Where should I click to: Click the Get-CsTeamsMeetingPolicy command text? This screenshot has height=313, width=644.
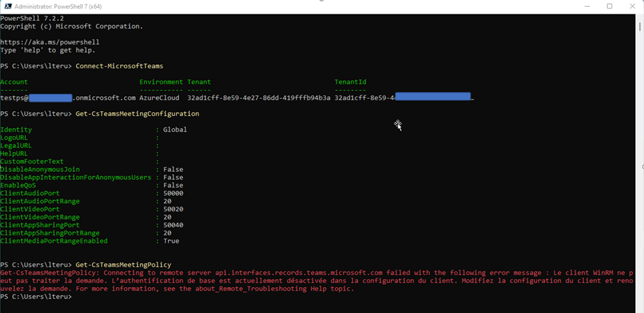click(123, 265)
